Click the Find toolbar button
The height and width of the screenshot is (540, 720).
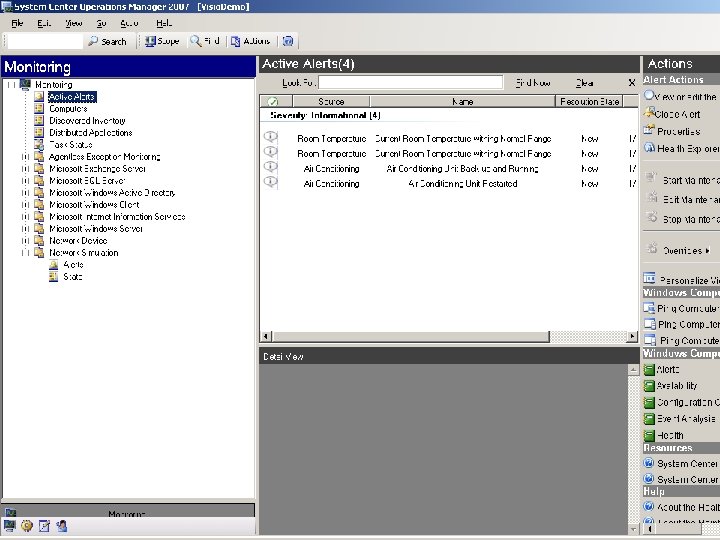(205, 41)
